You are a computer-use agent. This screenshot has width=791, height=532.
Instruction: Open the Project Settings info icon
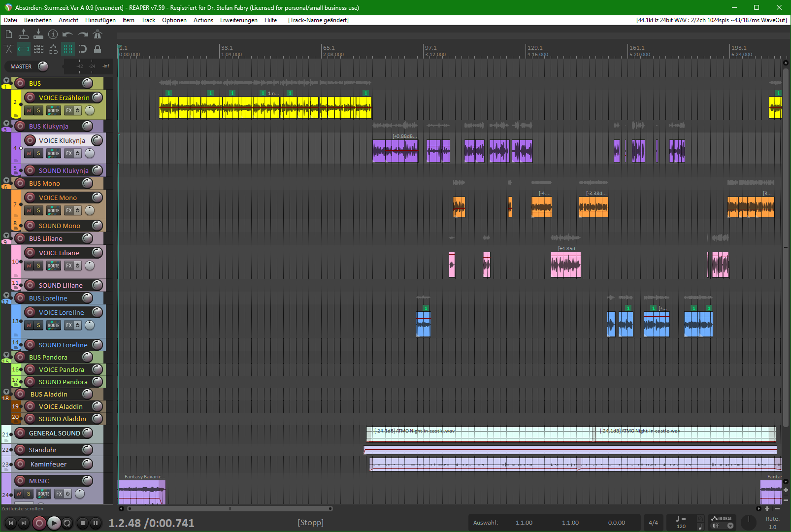(x=53, y=34)
